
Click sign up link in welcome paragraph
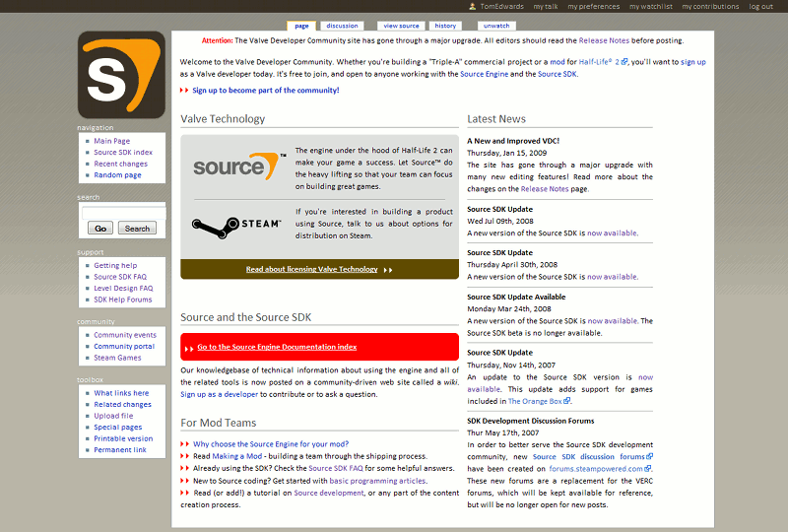pyautogui.click(x=693, y=62)
